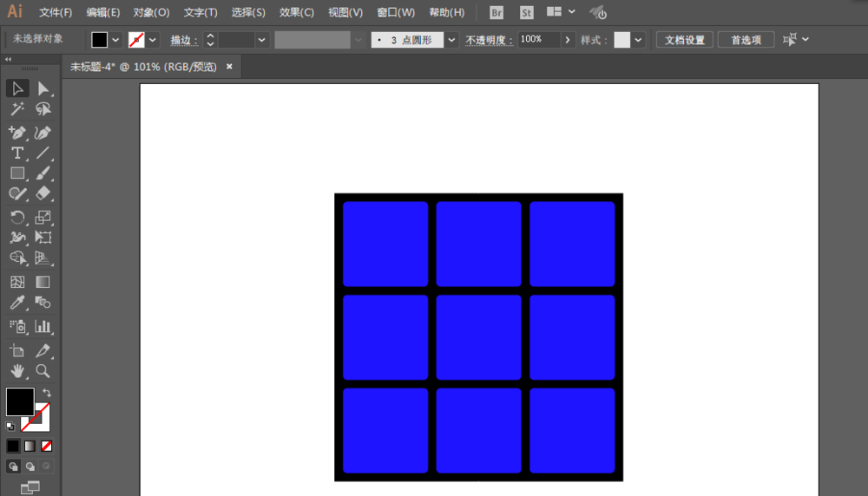
Task: Activate the Type tool
Action: [x=17, y=153]
